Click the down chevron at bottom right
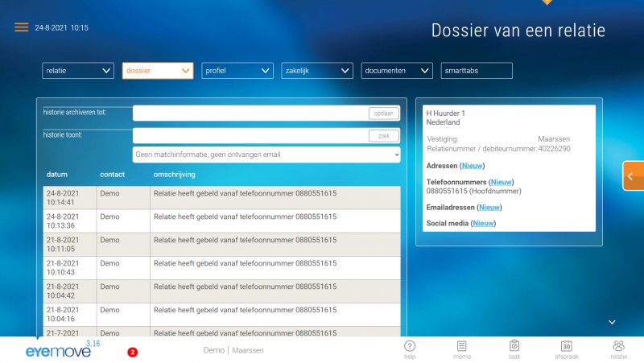 pyautogui.click(x=612, y=322)
